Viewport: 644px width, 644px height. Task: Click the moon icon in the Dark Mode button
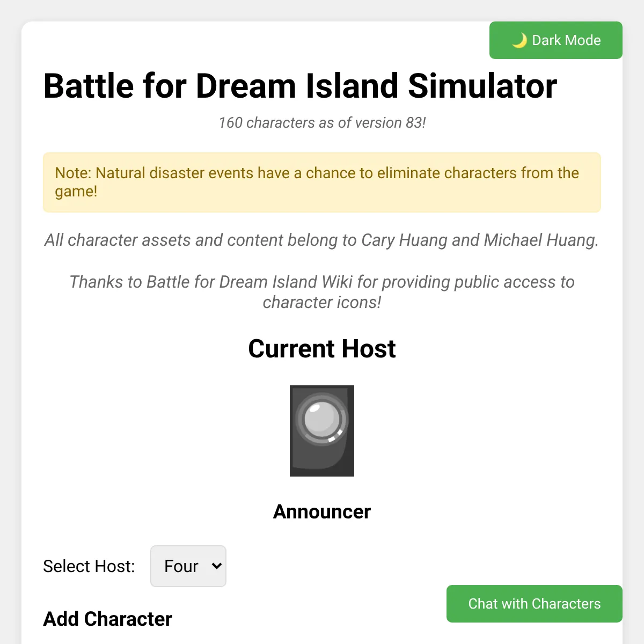(x=519, y=40)
